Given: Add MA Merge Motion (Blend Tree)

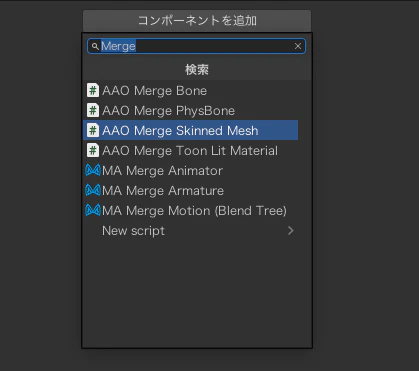Looking at the screenshot, I should pos(190,210).
